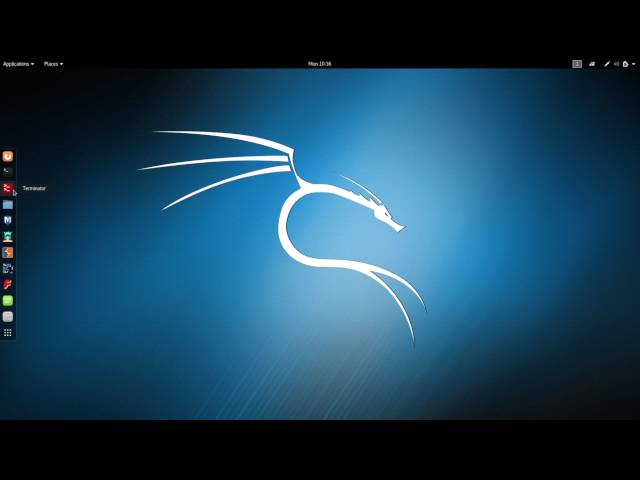Screen dimensions: 640x480
Task: Click the pen icon in the top bar
Action: [x=607, y=64]
